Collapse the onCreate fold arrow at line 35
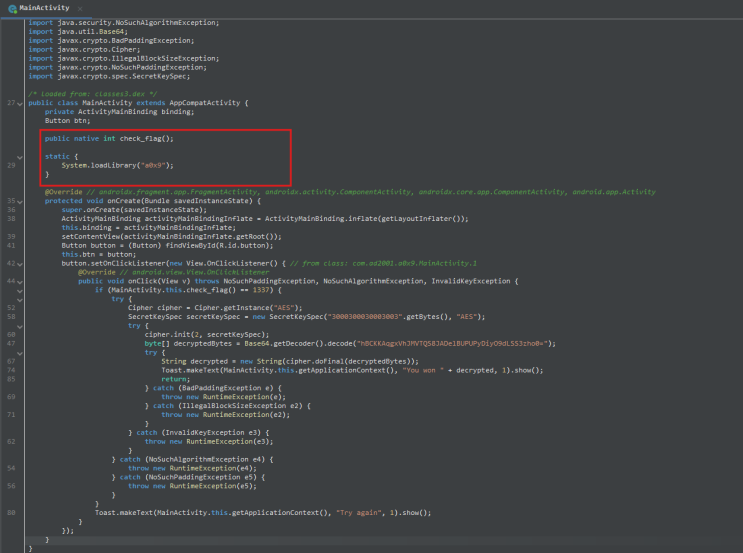The width and height of the screenshot is (743, 553). click(x=20, y=201)
